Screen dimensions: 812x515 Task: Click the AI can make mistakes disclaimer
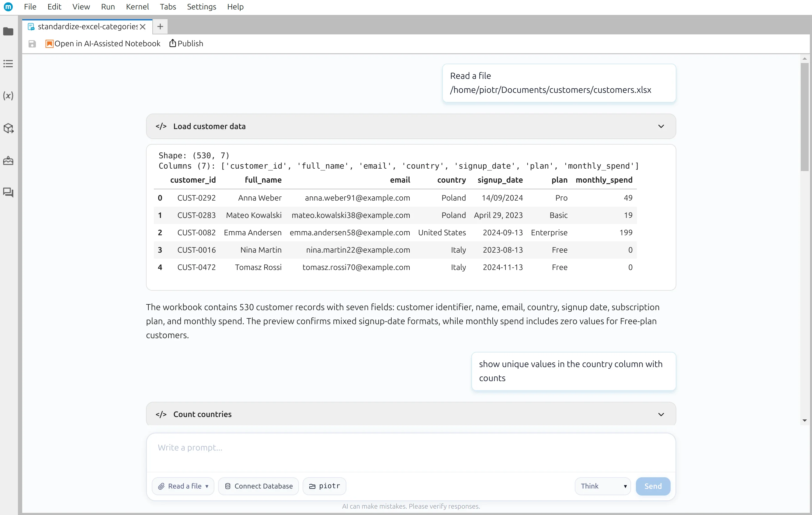tap(411, 506)
